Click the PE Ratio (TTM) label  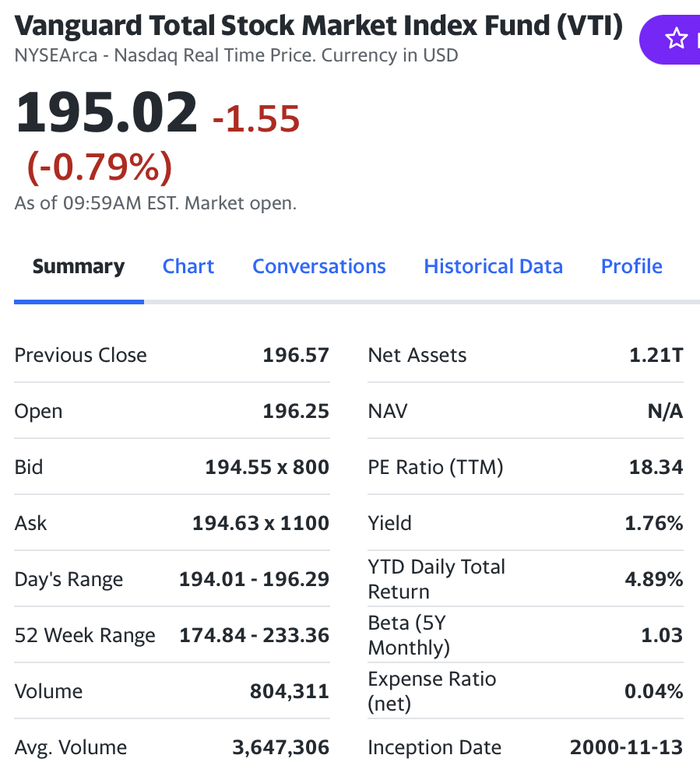point(435,467)
